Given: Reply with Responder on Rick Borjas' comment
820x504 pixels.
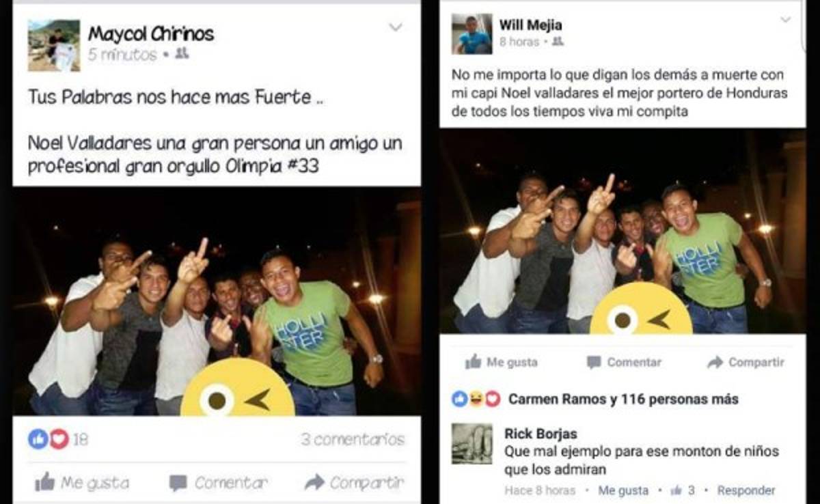Looking at the screenshot, I should click(746, 490).
